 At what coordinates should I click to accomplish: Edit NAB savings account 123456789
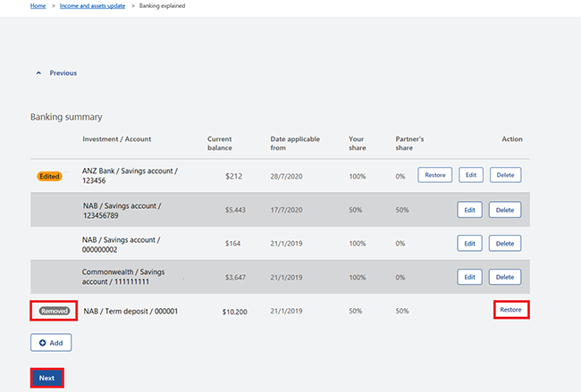(x=469, y=210)
